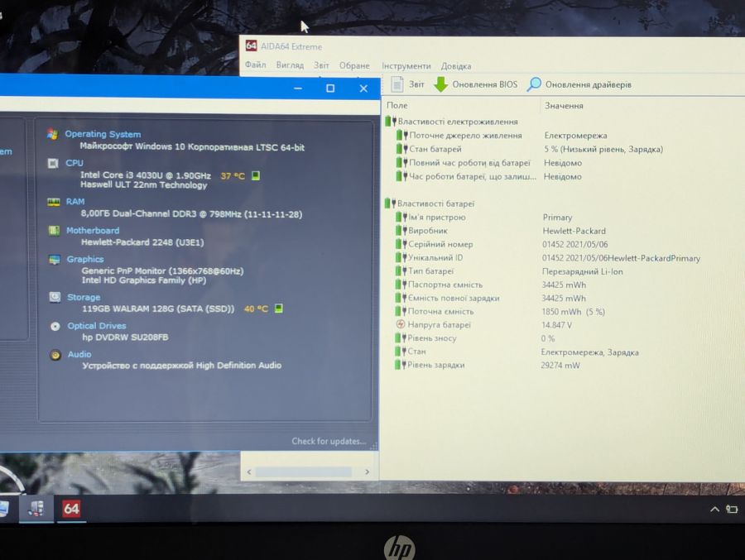Click the Windows flag Operating System icon
The height and width of the screenshot is (560, 745).
52,135
